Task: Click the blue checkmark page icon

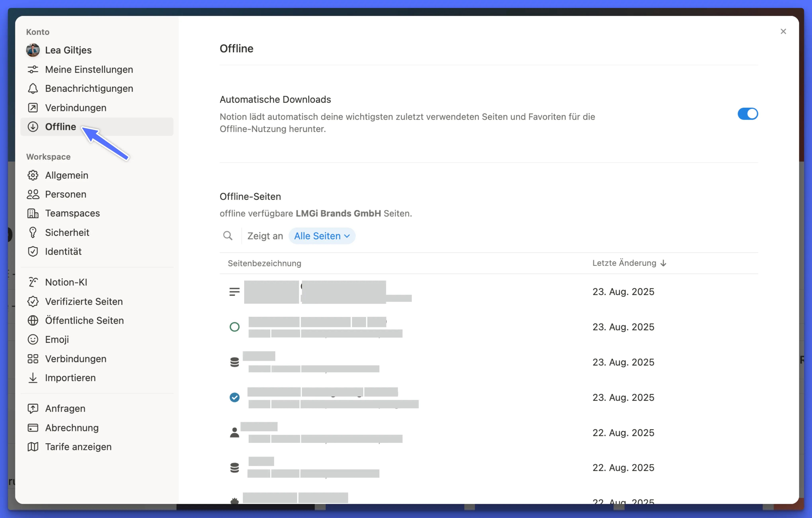Action: (x=234, y=397)
